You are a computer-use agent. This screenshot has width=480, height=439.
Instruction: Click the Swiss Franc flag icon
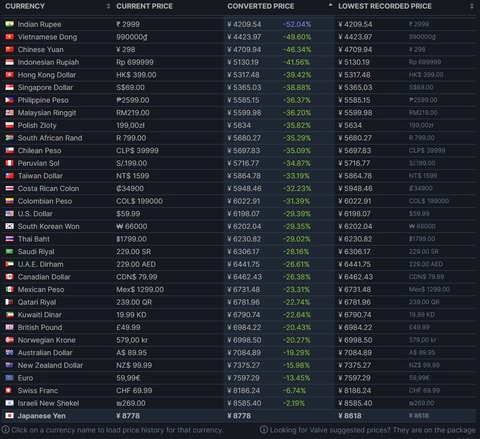click(x=9, y=390)
